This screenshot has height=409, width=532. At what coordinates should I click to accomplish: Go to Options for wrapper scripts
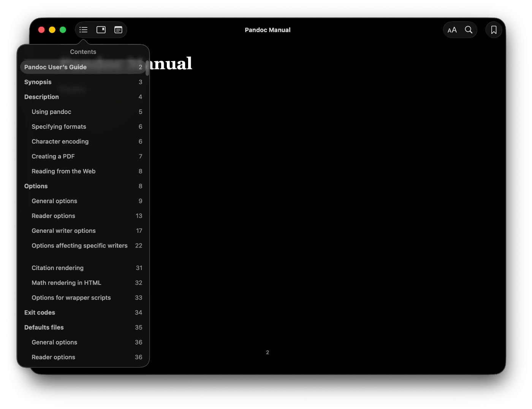[83, 298]
